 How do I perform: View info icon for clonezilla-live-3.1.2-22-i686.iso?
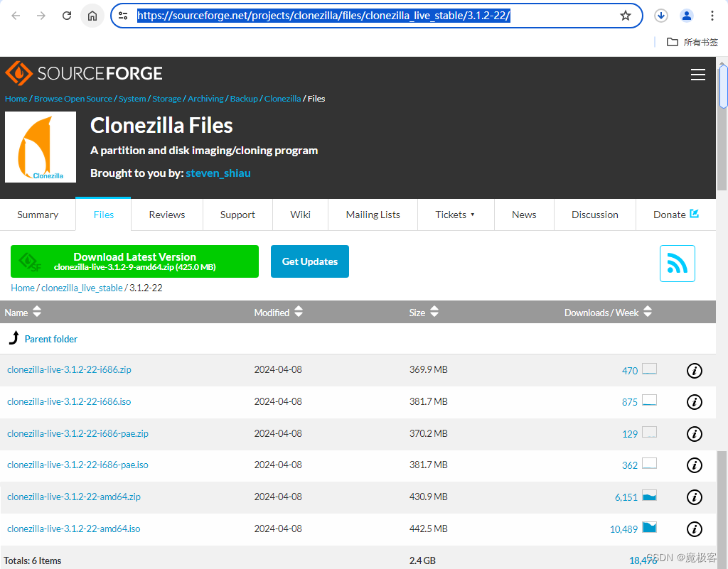coord(694,402)
